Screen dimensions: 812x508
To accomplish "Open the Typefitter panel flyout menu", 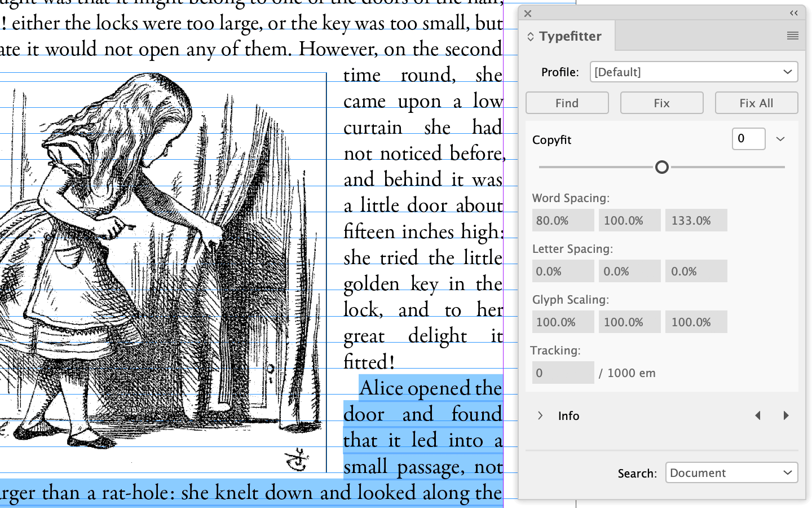I will 793,36.
